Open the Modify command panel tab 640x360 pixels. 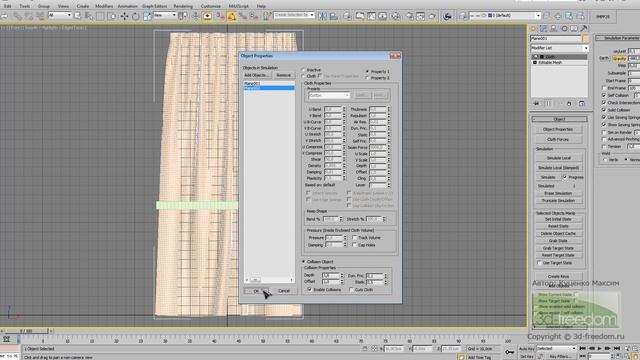tap(543, 29)
